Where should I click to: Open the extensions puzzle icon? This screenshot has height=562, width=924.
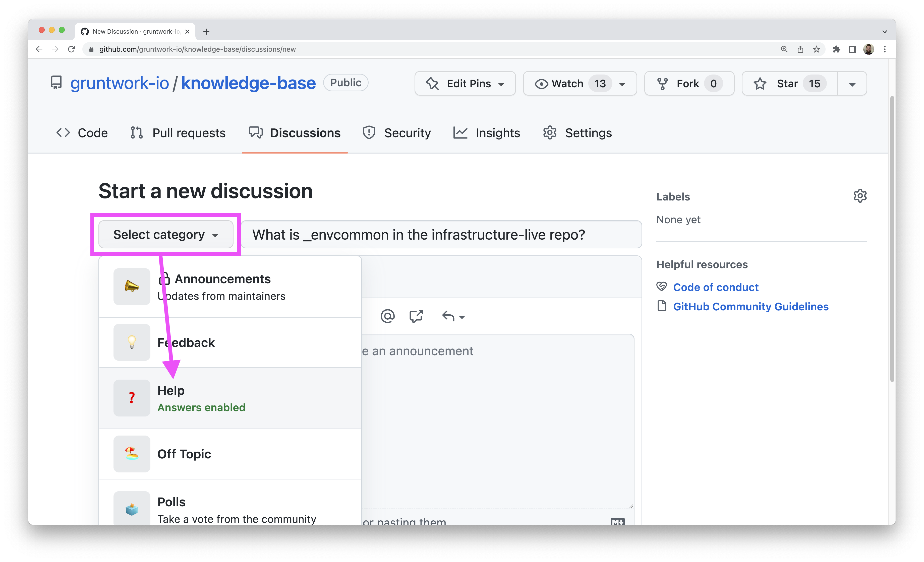836,49
